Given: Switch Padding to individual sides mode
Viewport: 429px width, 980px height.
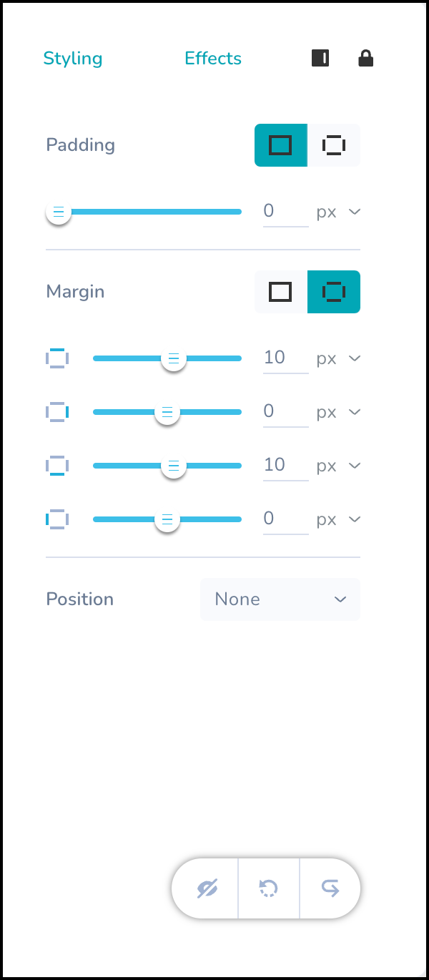Looking at the screenshot, I should click(334, 145).
